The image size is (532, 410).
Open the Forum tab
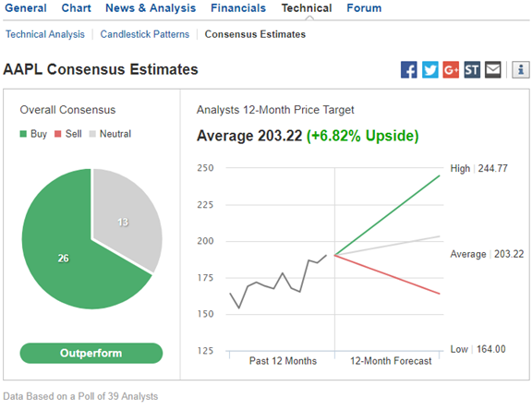364,7
